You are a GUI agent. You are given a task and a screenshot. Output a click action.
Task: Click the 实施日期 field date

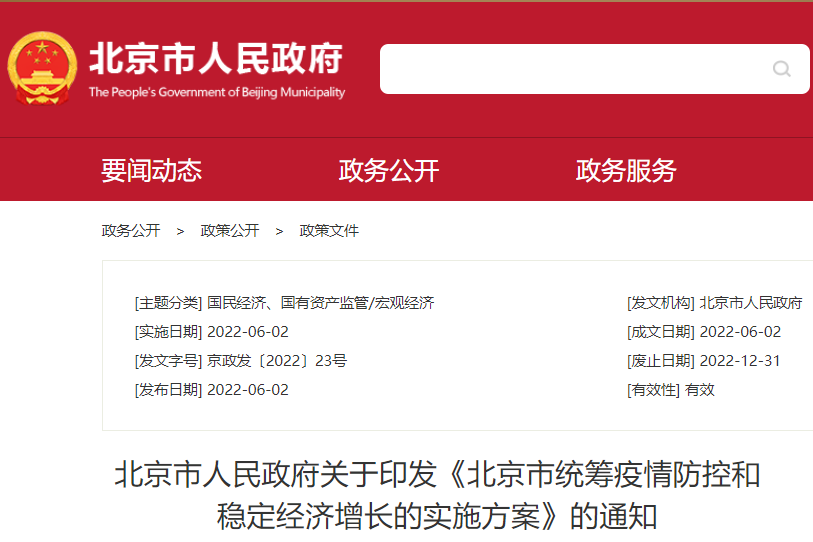click(x=247, y=332)
